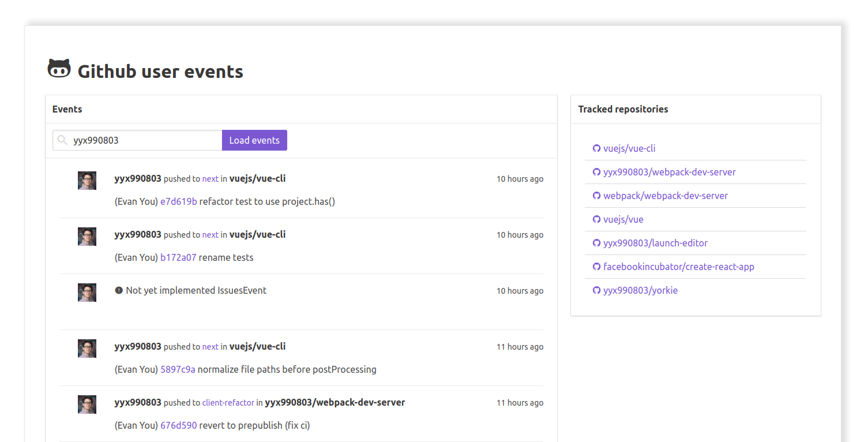This screenshot has width=868, height=442.
Task: Click 11 hours ago on normalize file paths event
Action: (x=520, y=347)
